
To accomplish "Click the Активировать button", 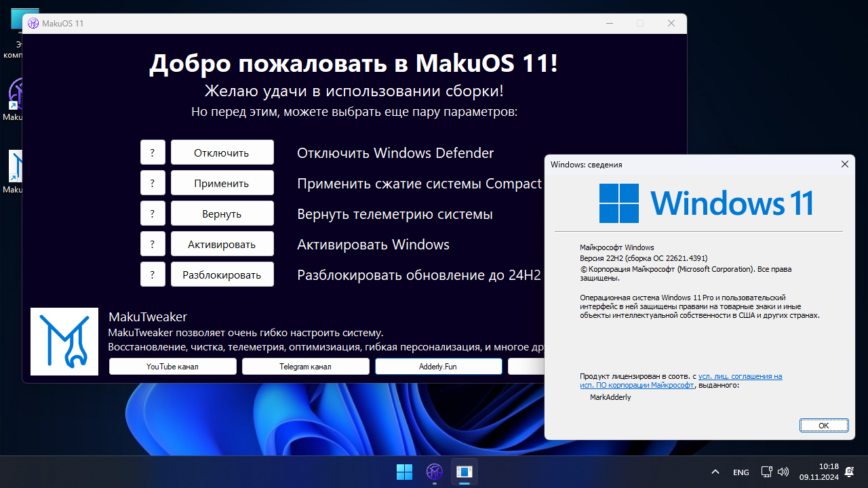I will [222, 244].
